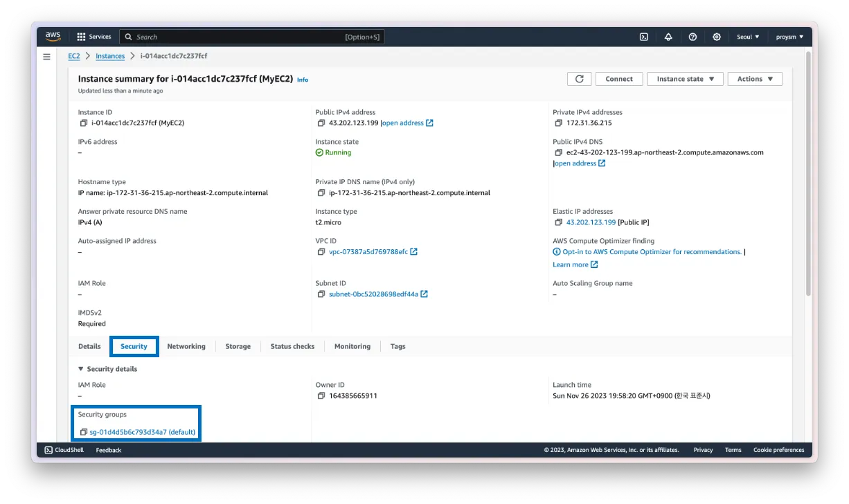Copy the Elastic IP address
This screenshot has width=849, height=504.
(x=559, y=222)
